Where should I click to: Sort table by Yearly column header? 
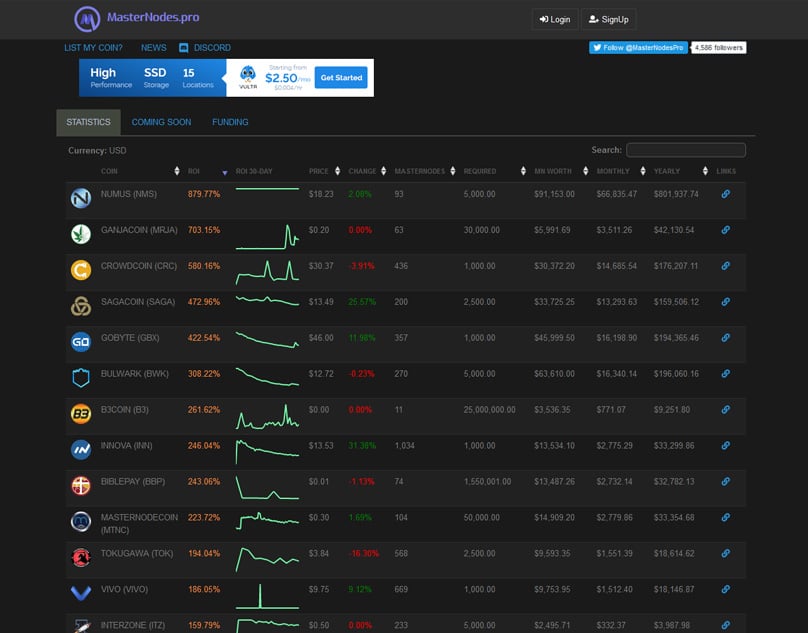pos(666,171)
